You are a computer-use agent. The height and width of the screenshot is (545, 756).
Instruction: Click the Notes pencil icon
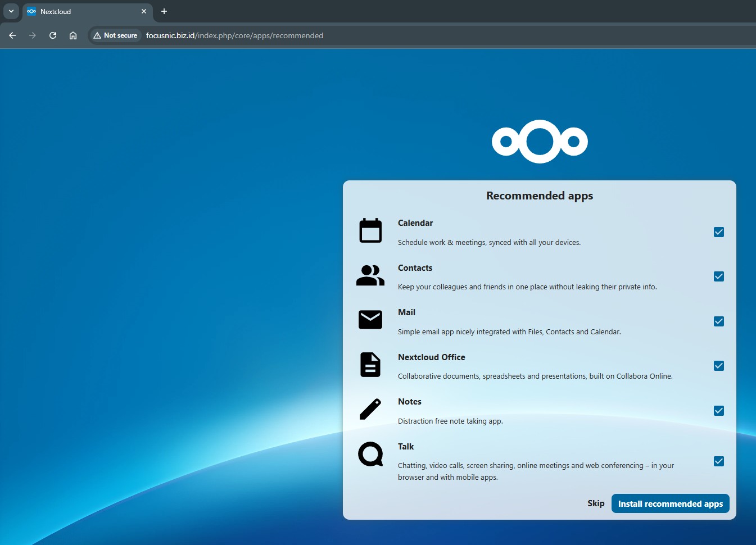[x=370, y=409]
